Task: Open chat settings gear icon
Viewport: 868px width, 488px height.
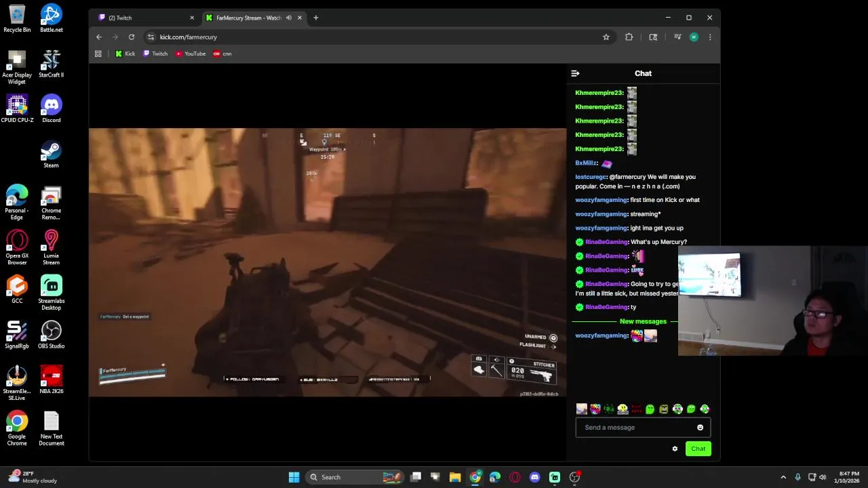Action: point(675,449)
